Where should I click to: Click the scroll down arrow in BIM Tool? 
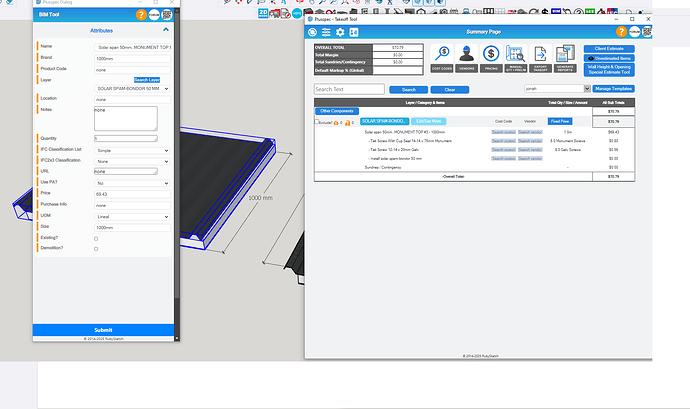pos(177,338)
